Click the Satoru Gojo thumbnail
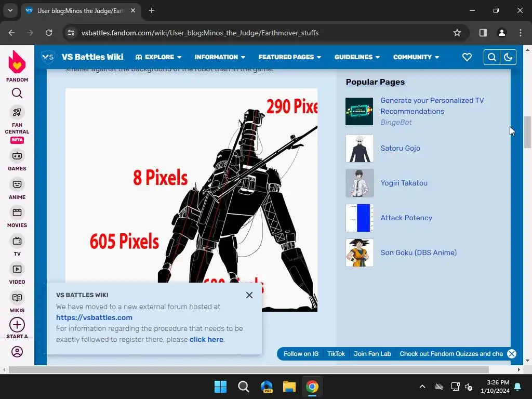The height and width of the screenshot is (399, 532). coord(360,148)
